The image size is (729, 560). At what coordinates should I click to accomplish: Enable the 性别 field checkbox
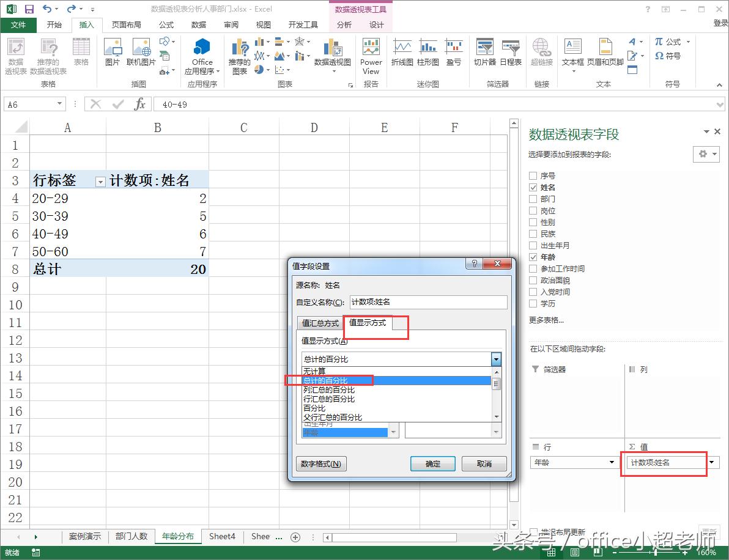533,223
